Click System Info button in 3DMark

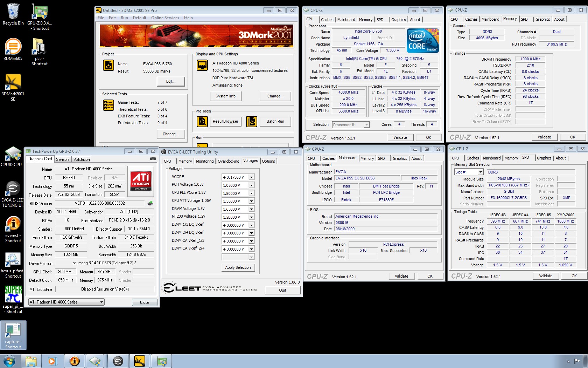pos(225,96)
